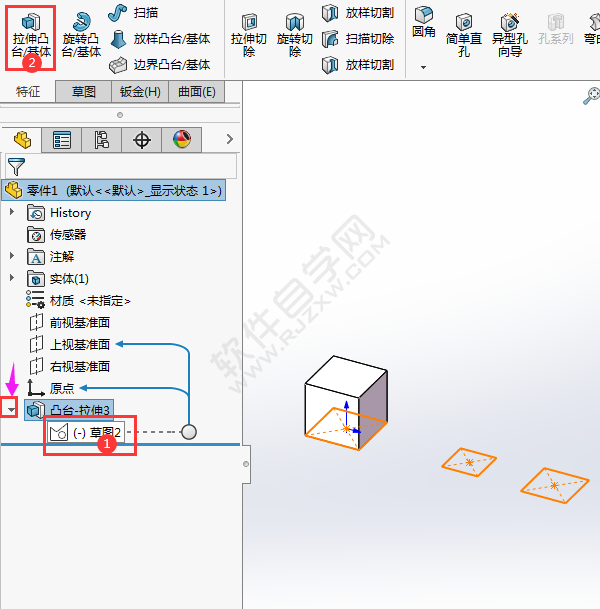The width and height of the screenshot is (600, 609).
Task: Collapse the 凸台-拉伸3 feature node
Action: (10, 409)
